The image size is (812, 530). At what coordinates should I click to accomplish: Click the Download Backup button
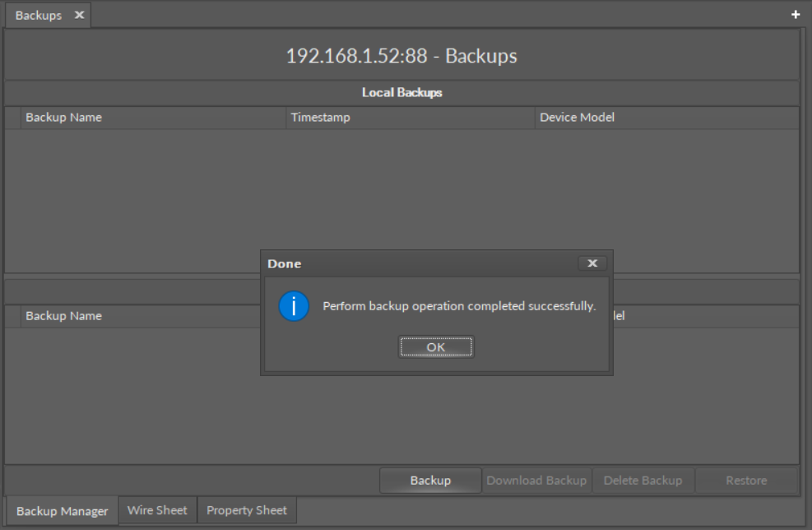click(536, 481)
